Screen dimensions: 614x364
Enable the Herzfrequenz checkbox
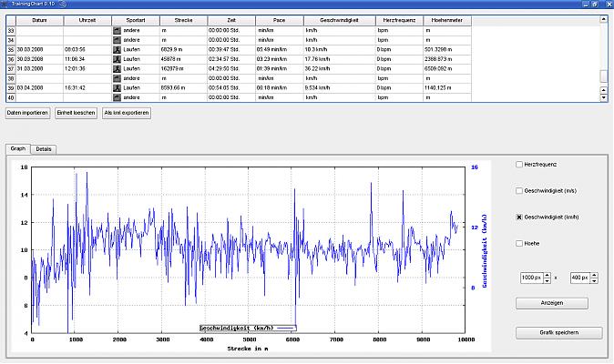click(x=519, y=164)
